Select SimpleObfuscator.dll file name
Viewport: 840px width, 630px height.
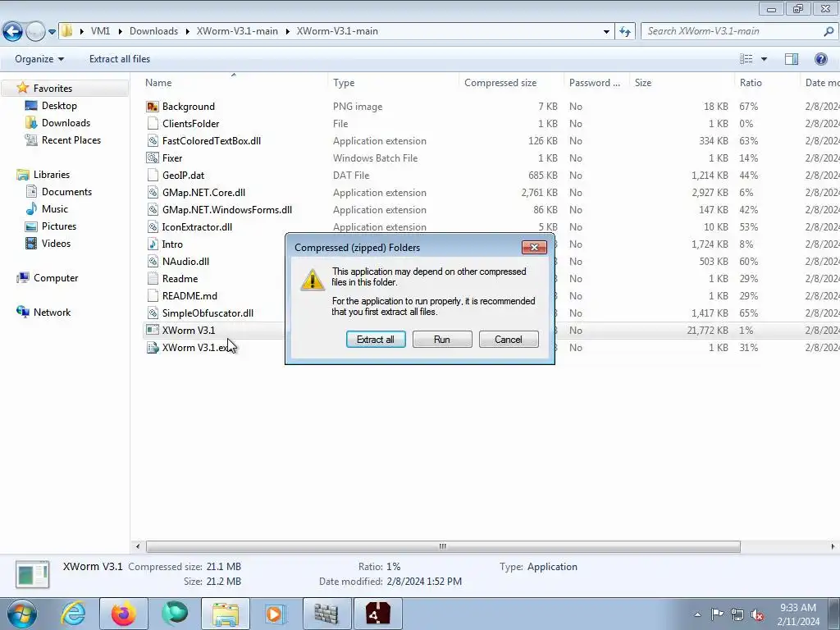[x=208, y=313]
